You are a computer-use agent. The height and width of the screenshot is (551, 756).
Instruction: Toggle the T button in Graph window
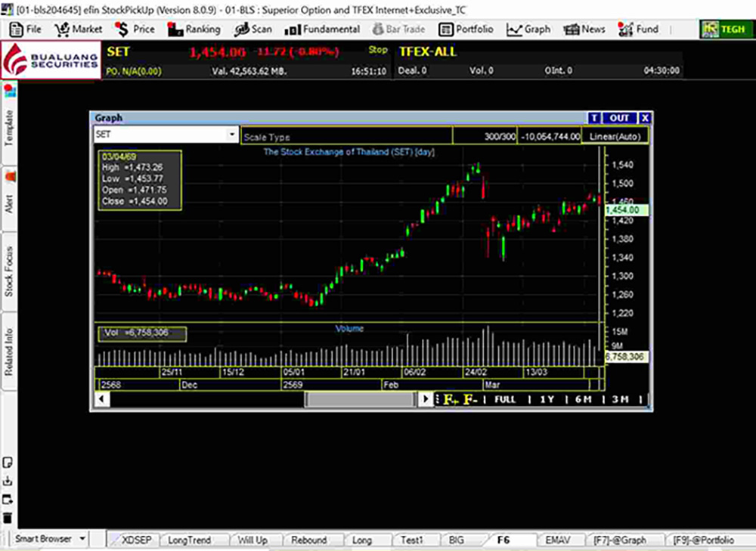pyautogui.click(x=595, y=118)
